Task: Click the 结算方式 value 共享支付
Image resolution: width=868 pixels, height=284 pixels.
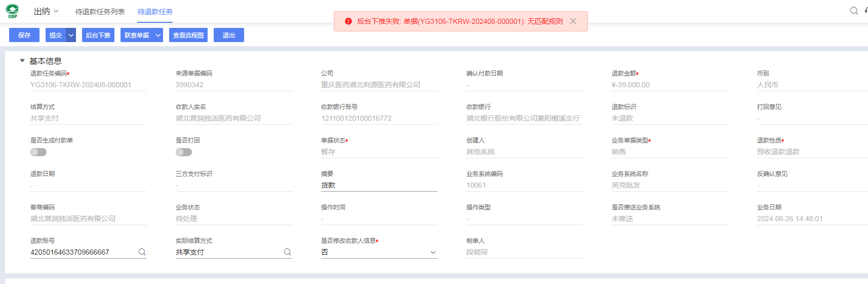Action: (x=45, y=118)
